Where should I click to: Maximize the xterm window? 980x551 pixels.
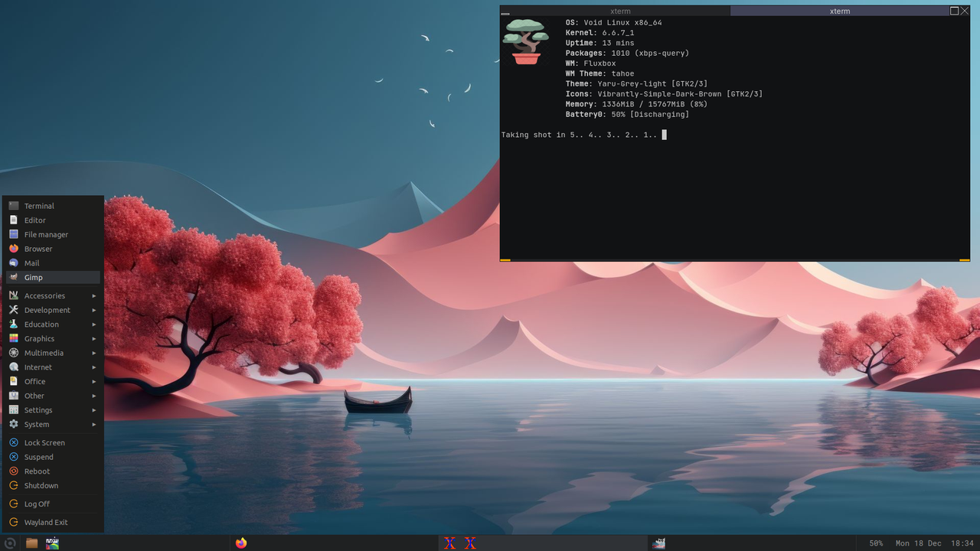point(955,11)
